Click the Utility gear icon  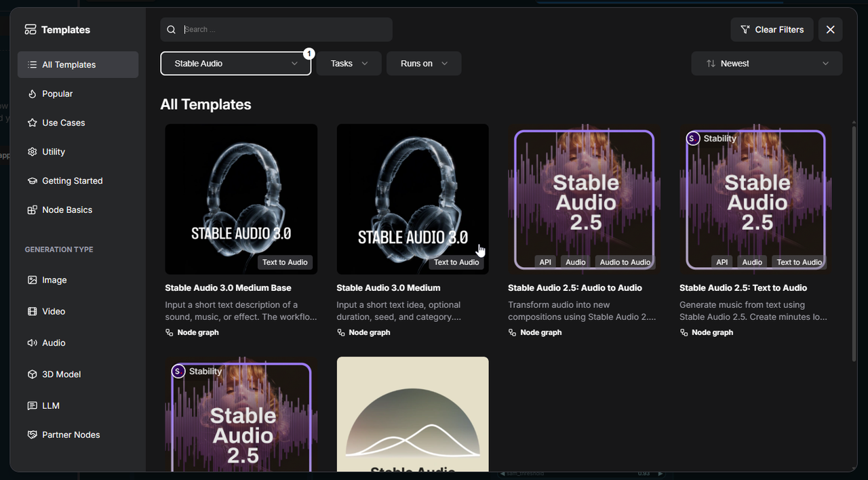[x=32, y=153]
